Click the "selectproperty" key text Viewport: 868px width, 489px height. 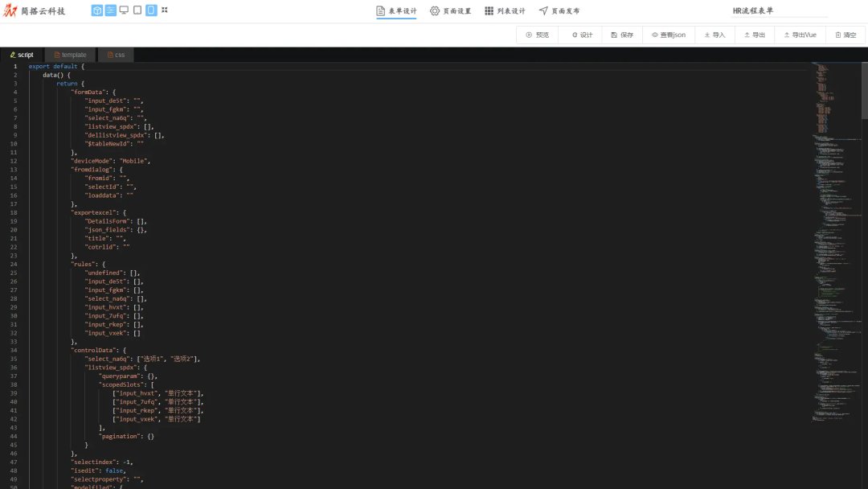tap(100, 479)
